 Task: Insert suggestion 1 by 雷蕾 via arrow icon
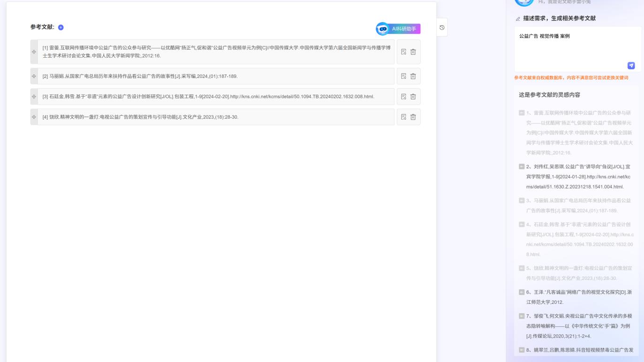pyautogui.click(x=522, y=113)
